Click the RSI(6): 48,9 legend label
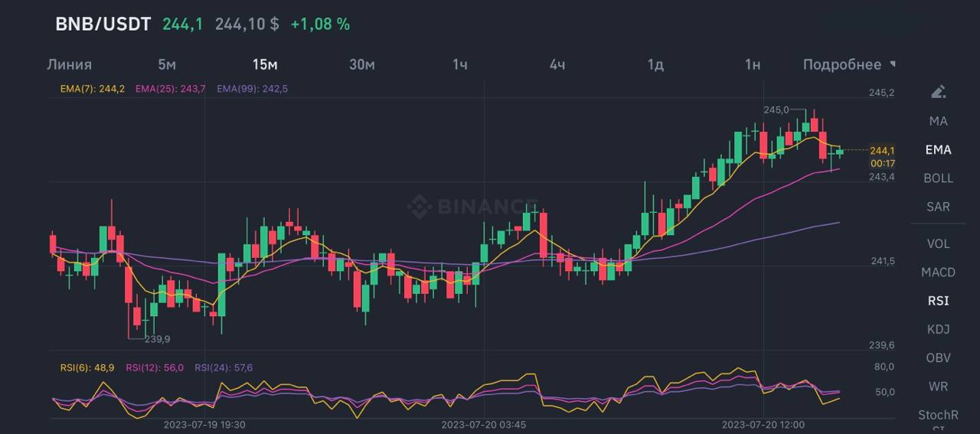 [87, 367]
